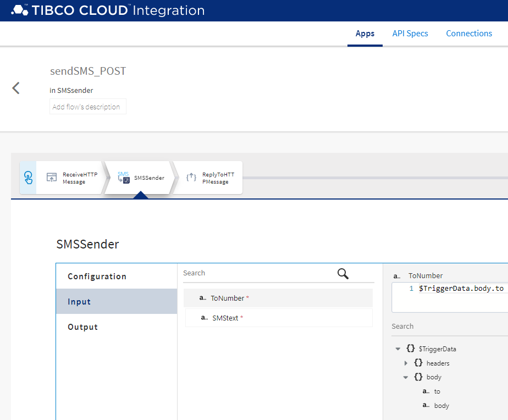Click the SMSSender panel heading
The image size is (508, 420).
click(x=87, y=244)
